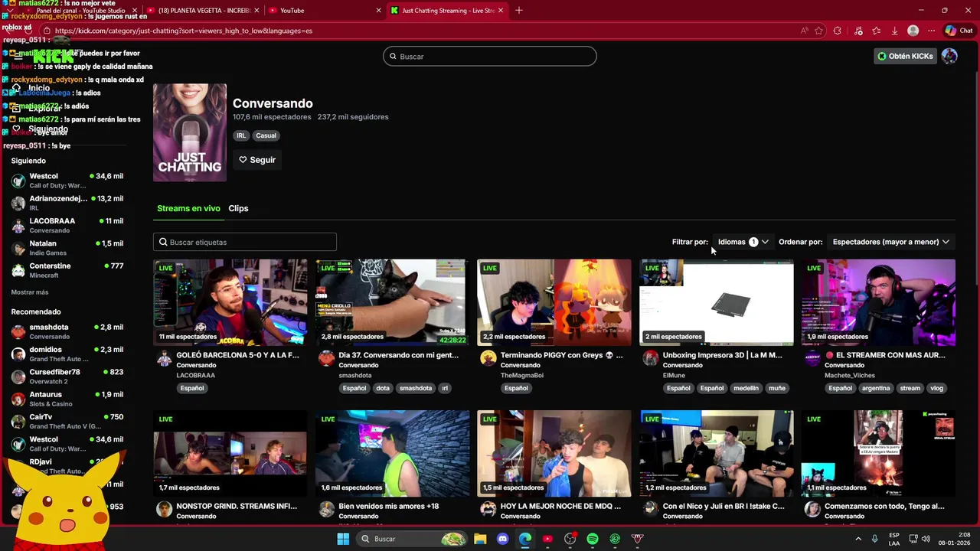Select the Casual category tag
The image size is (980, 551).
click(266, 135)
